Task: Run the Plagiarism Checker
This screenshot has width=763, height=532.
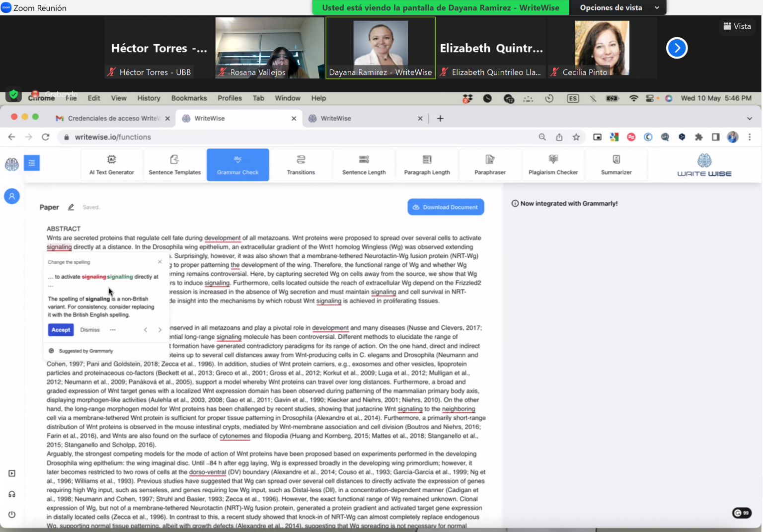Action: click(553, 164)
